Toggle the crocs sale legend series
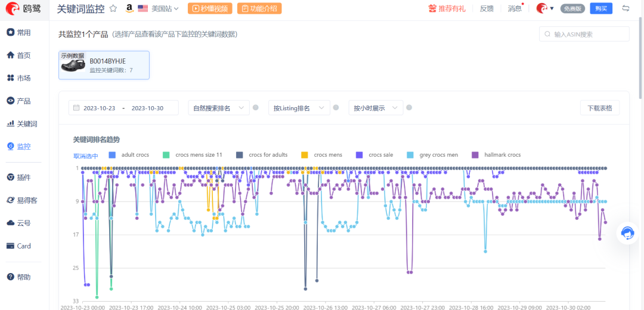Viewport: 644px width, 310px height. (x=374, y=155)
